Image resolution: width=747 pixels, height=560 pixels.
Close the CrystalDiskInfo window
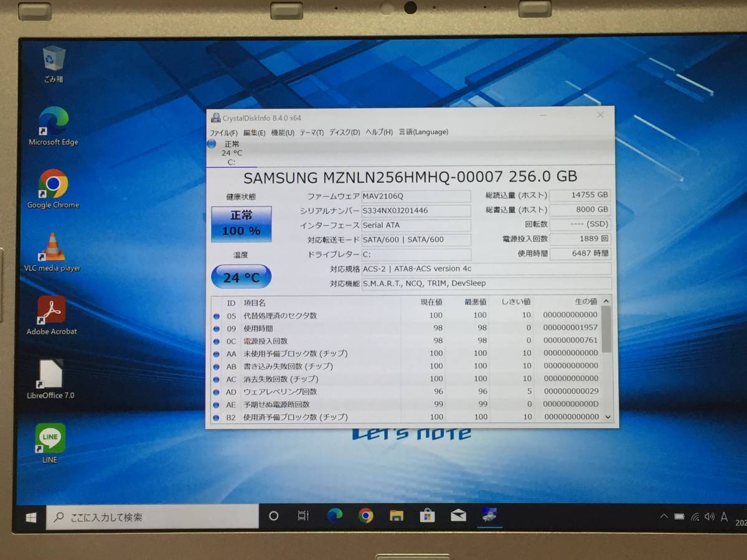click(600, 115)
